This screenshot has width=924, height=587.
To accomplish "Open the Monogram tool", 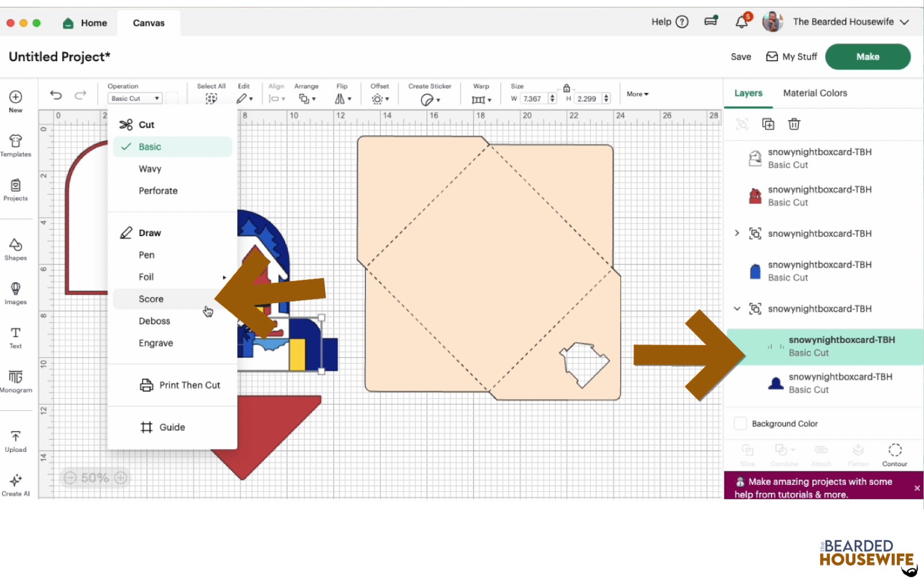I will coord(16,381).
